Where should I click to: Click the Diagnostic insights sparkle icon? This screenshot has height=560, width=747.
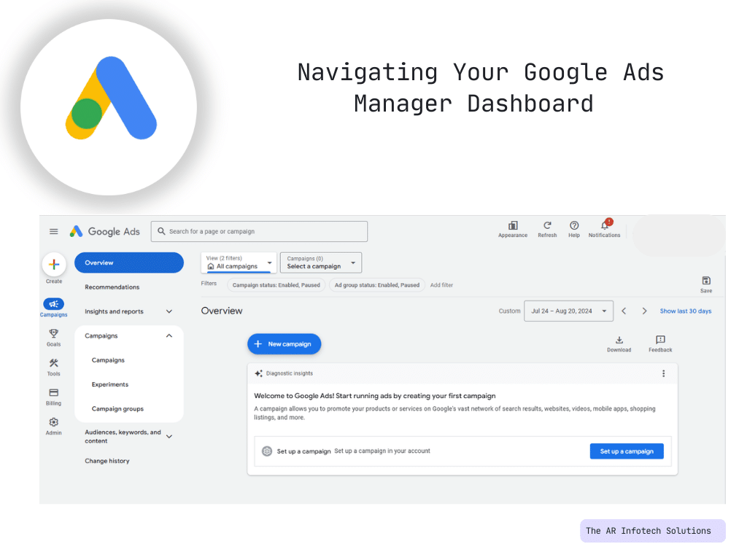pyautogui.click(x=258, y=373)
